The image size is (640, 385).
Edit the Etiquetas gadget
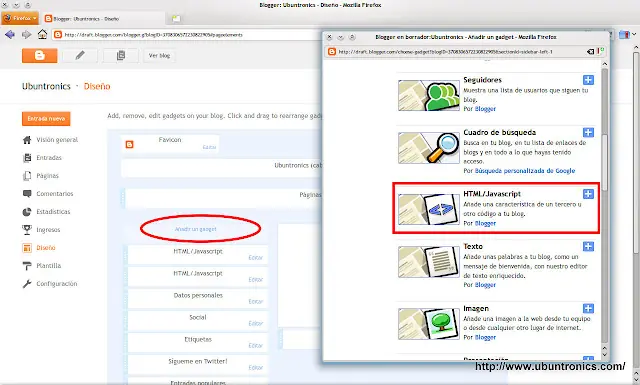click(x=256, y=346)
